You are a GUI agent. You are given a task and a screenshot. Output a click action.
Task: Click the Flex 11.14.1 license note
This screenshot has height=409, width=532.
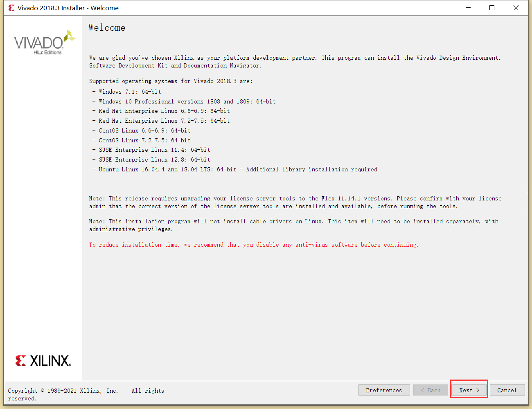295,202
